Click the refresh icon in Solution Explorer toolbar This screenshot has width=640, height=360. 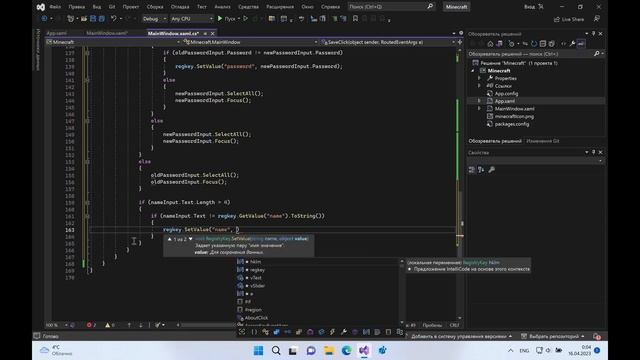[x=534, y=44]
